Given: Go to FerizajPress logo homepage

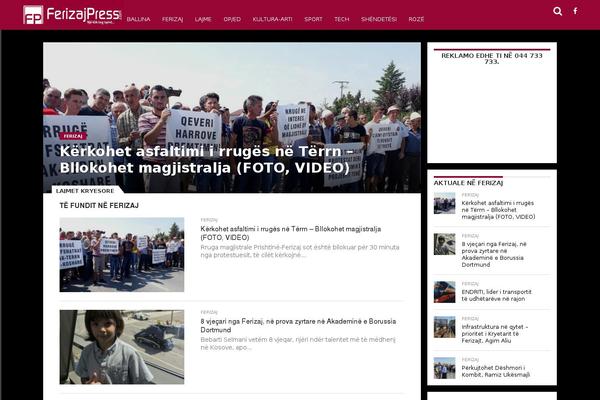Looking at the screenshot, I should (72, 15).
